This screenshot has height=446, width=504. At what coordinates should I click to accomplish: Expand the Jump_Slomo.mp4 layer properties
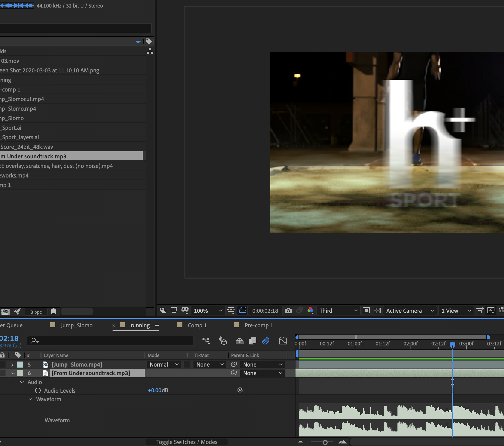(x=12, y=365)
